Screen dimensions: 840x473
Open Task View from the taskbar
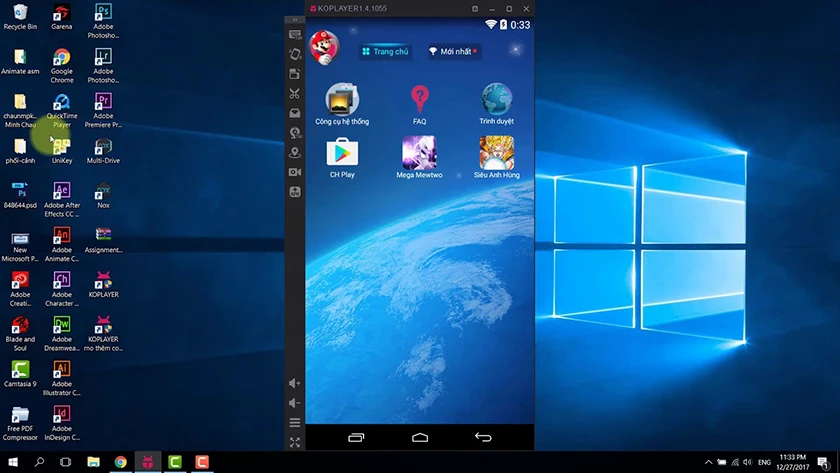pyautogui.click(x=65, y=462)
